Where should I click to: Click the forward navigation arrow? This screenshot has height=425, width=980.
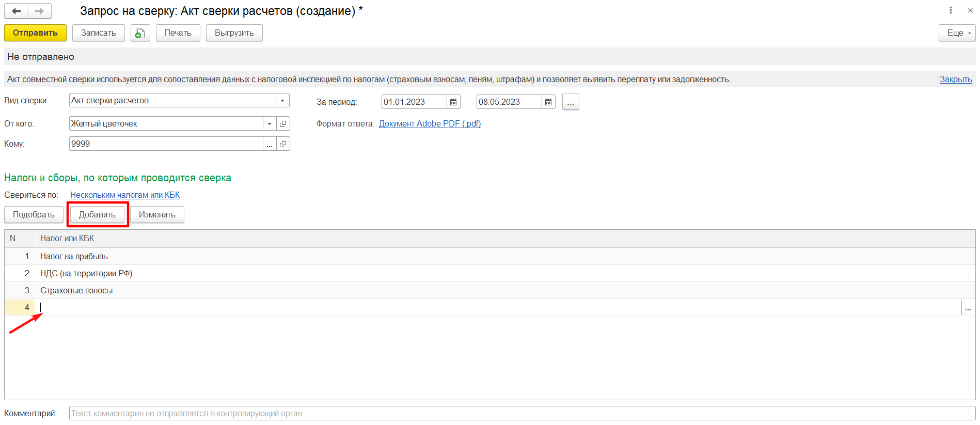click(40, 11)
